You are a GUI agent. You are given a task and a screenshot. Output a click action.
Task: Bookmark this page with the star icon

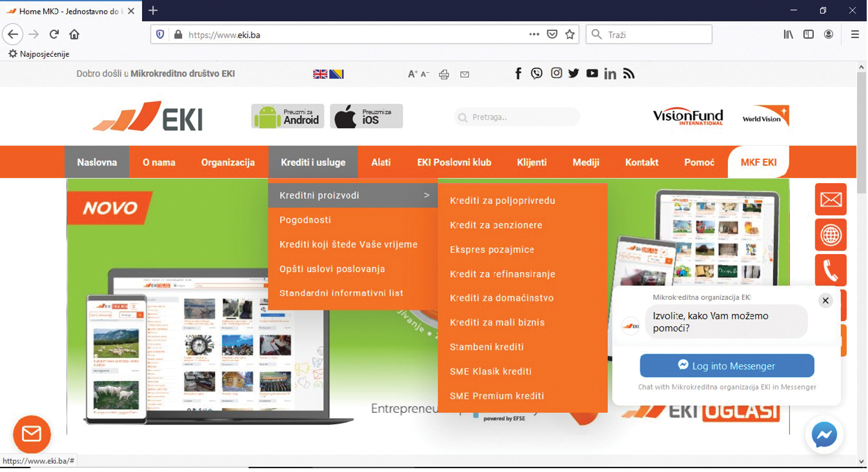click(570, 34)
